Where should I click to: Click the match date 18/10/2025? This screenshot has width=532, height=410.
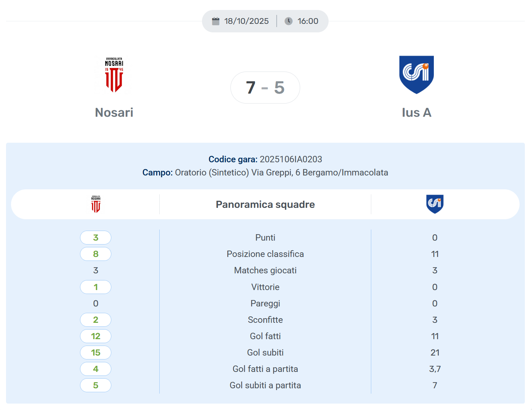(246, 21)
